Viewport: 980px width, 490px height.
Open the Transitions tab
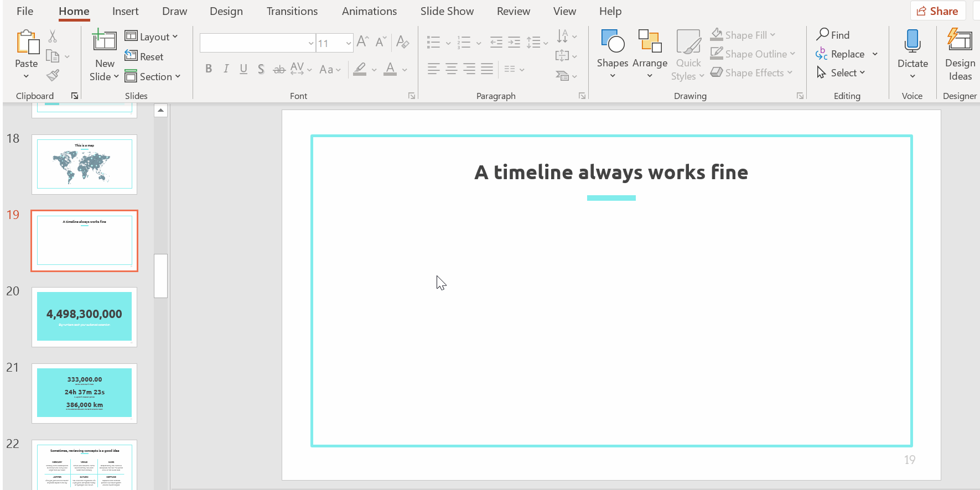pyautogui.click(x=292, y=11)
